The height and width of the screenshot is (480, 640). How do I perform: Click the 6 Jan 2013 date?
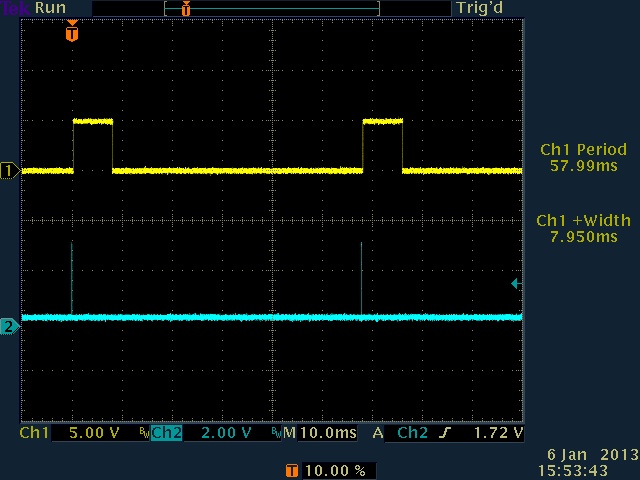tap(593, 454)
